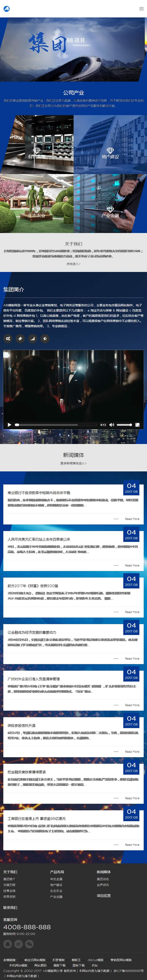This screenshot has height=980, width=147.
Task: Read More on 让金融成为经济发展 article
Action: point(132,659)
